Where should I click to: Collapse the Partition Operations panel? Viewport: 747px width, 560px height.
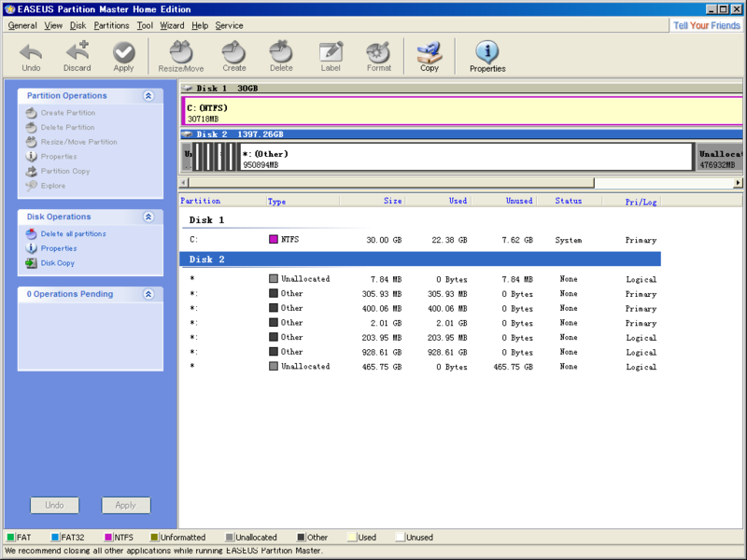pyautogui.click(x=148, y=96)
